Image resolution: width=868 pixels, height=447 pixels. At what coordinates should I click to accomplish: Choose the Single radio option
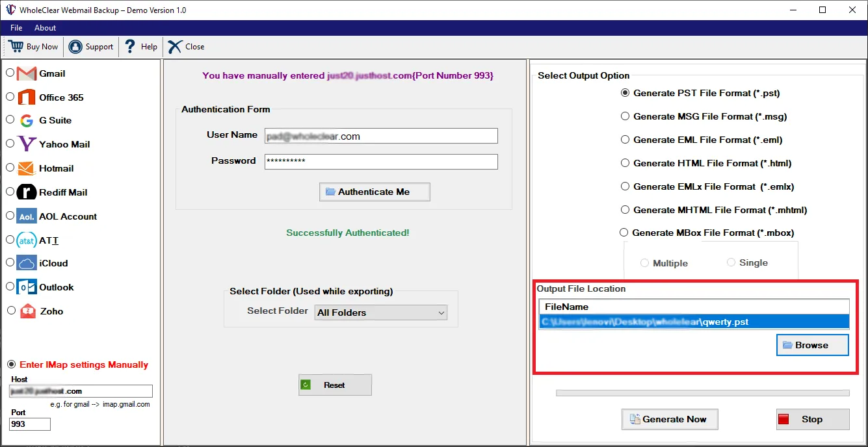731,262
